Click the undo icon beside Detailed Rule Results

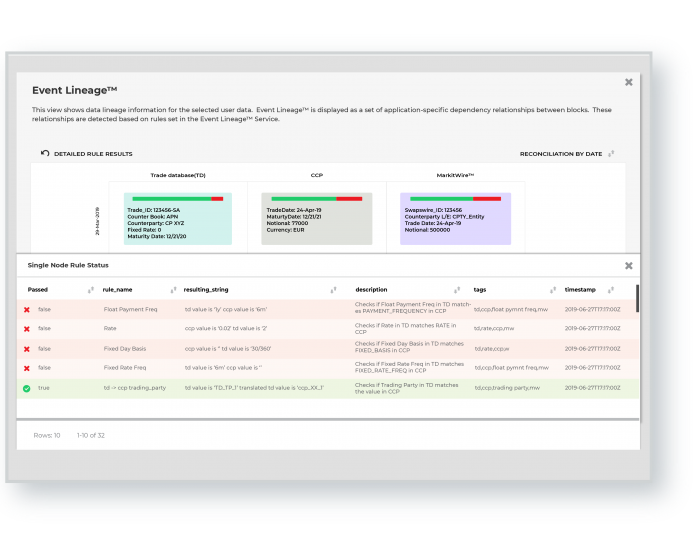pos(45,153)
